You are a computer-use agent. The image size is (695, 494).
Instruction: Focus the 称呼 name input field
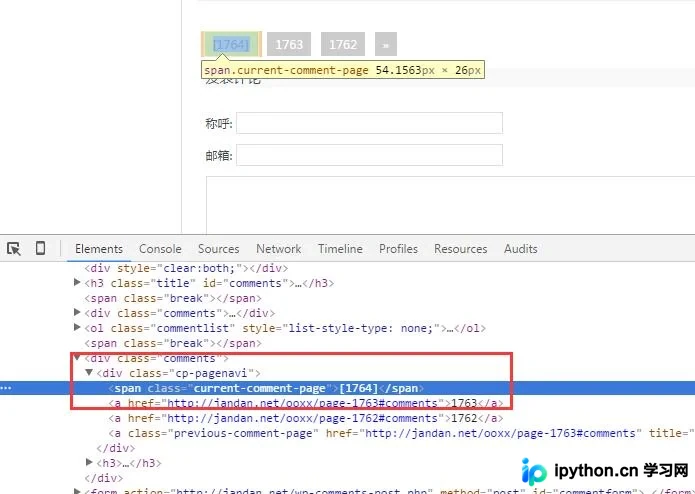369,123
